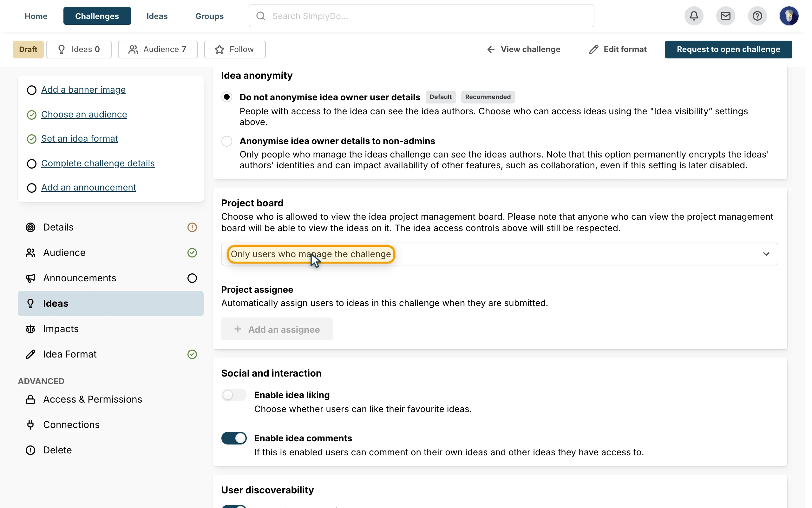Click Request to open challenge button
The image size is (812, 508).
(x=728, y=50)
